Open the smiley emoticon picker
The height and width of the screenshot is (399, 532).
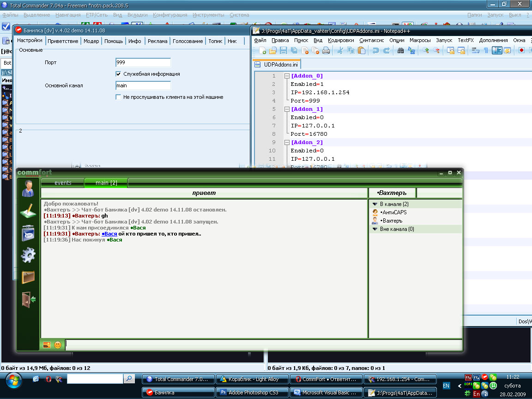[58, 345]
